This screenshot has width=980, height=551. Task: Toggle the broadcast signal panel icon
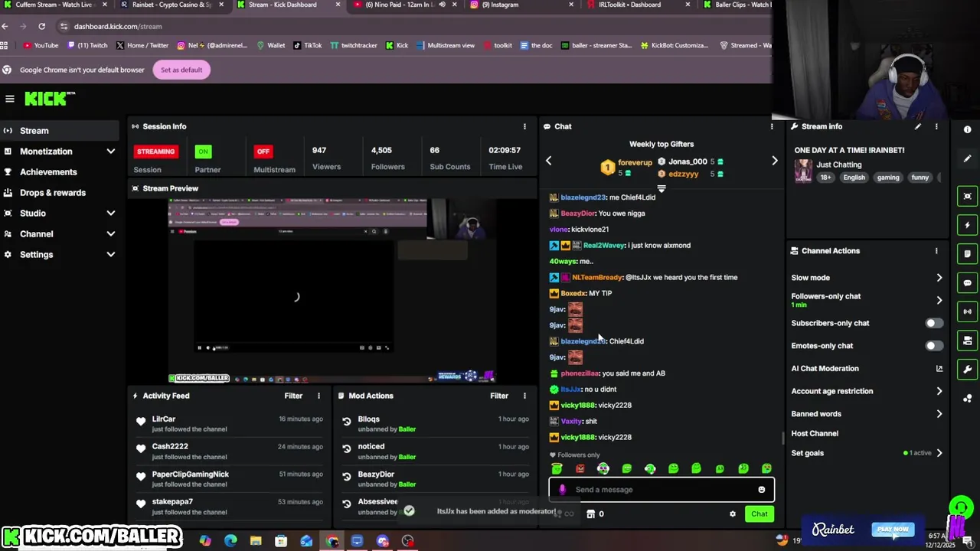tap(968, 311)
